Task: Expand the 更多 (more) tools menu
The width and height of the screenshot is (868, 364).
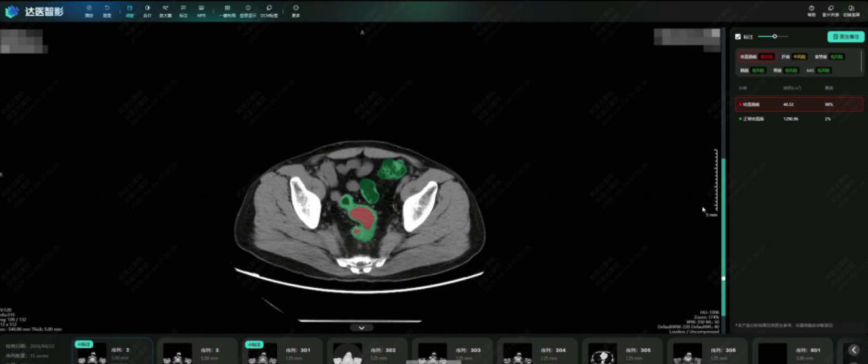Action: coord(296,11)
